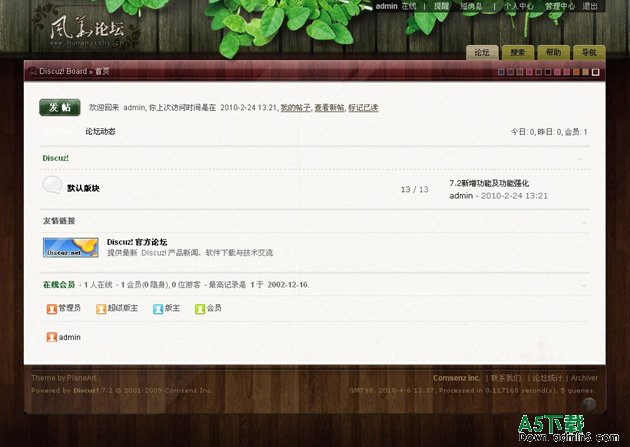Open 我的帖子 link
Screen dimensions: 630x447
coord(295,108)
